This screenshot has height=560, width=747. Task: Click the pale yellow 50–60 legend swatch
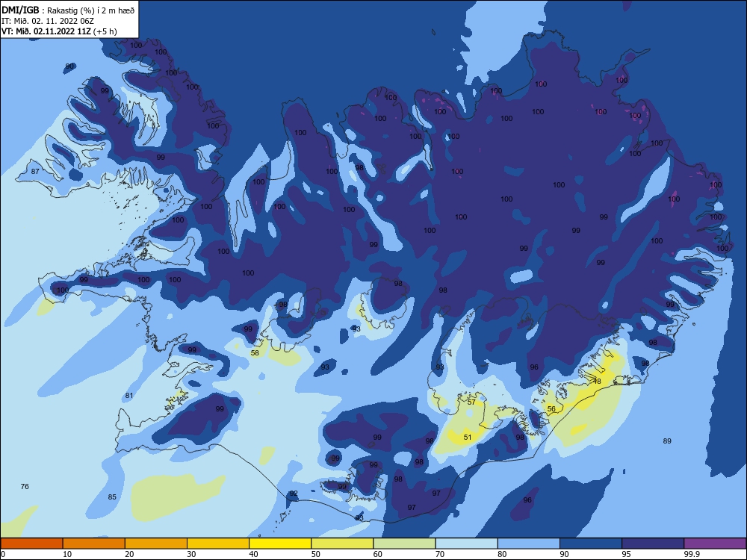342,544
